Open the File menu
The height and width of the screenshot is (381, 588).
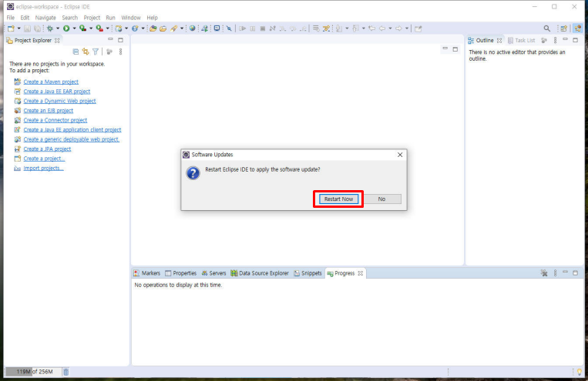click(x=11, y=18)
